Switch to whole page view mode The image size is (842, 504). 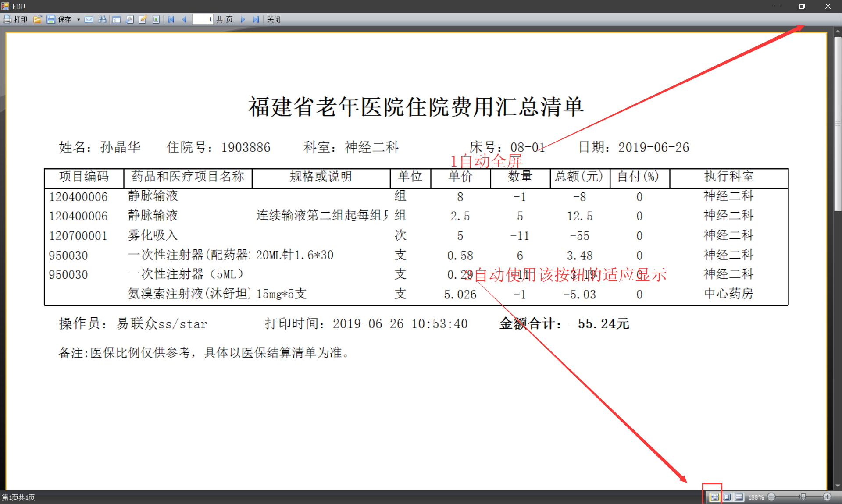click(727, 497)
